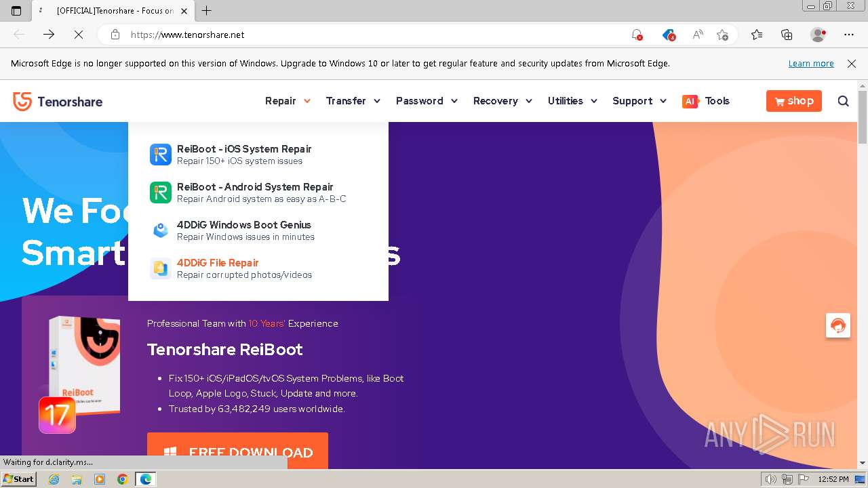Open the Edge profile avatar
This screenshot has width=868, height=488.
(818, 35)
